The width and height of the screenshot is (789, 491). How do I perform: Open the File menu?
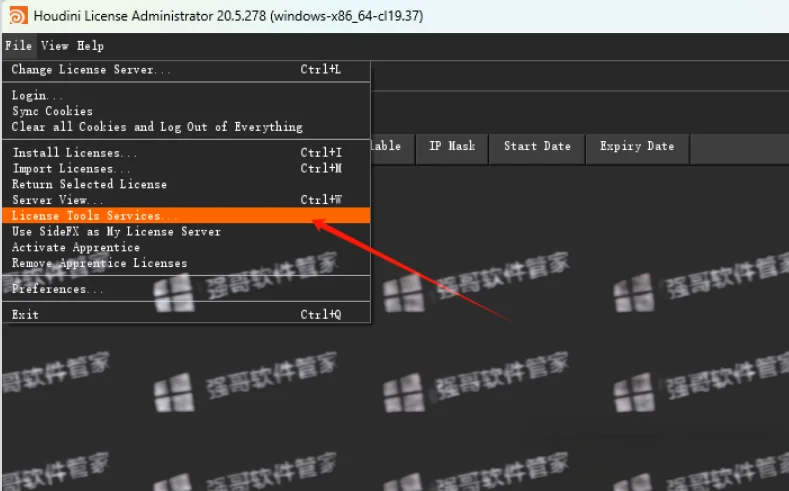(19, 46)
